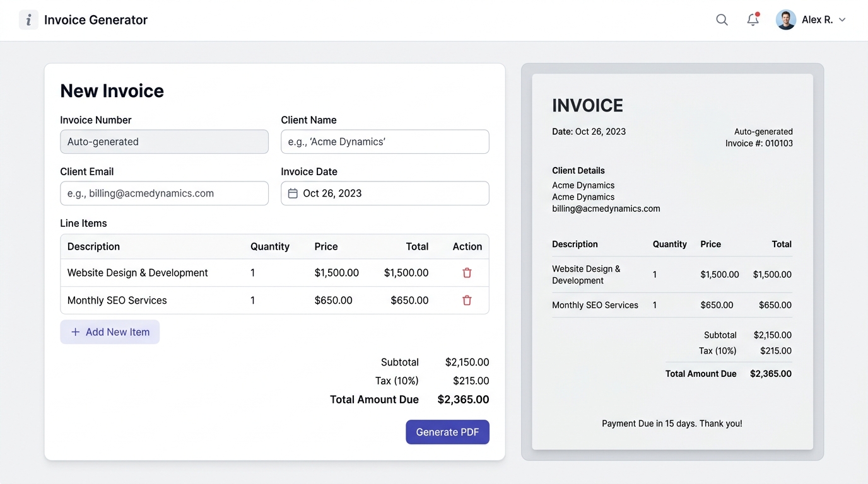The height and width of the screenshot is (484, 868).
Task: Click the $650.00 Price cell in the form
Action: [x=334, y=301]
